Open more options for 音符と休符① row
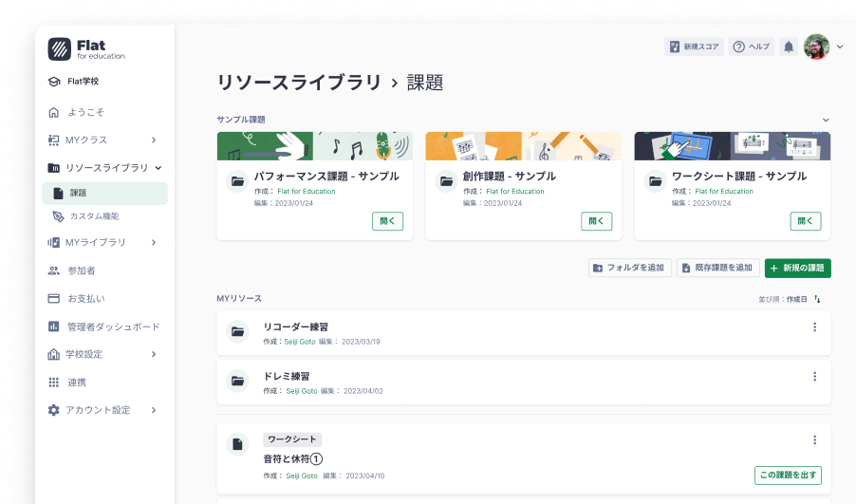856x504 pixels. coord(814,440)
